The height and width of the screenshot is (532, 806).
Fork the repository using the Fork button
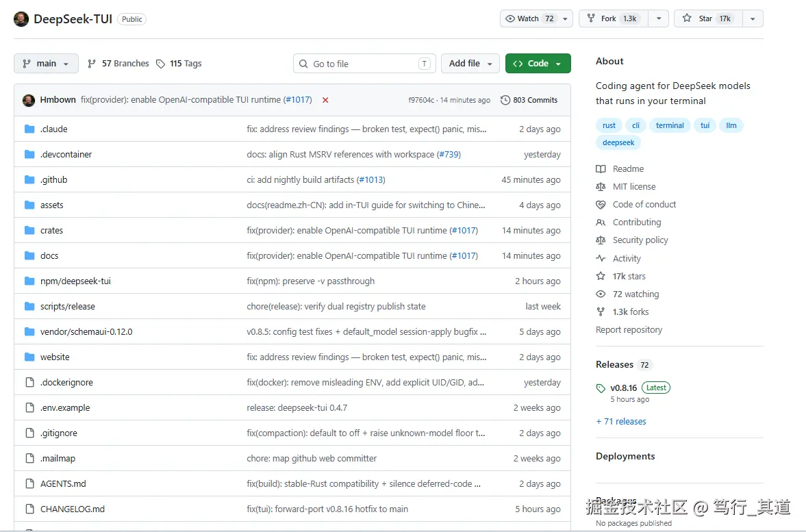point(614,18)
